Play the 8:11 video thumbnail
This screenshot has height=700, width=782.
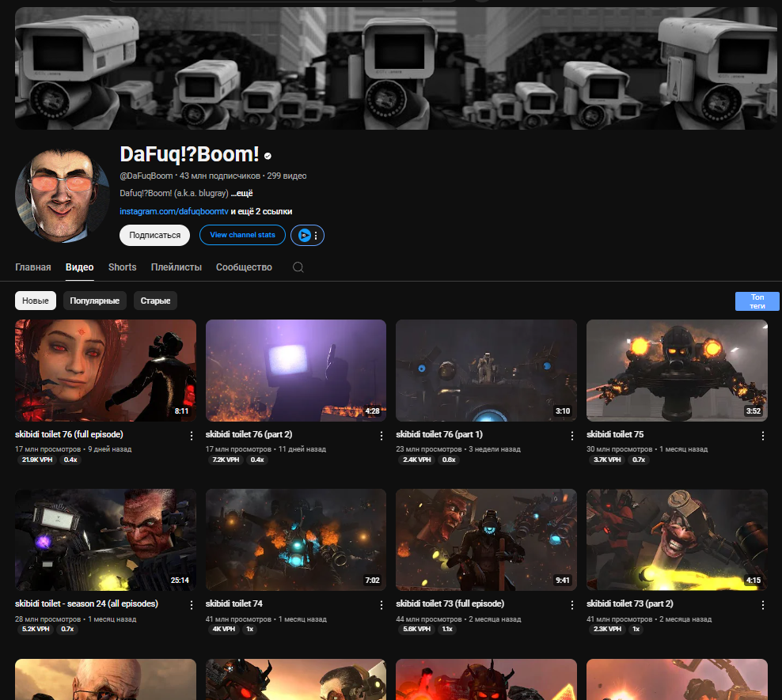coord(106,371)
